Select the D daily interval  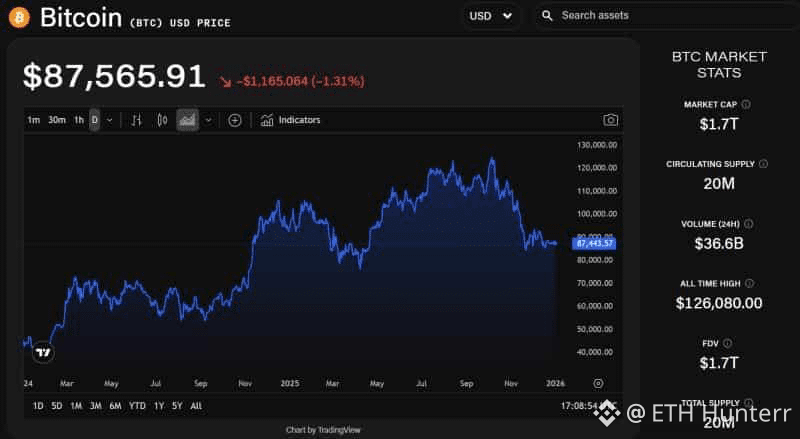(94, 120)
